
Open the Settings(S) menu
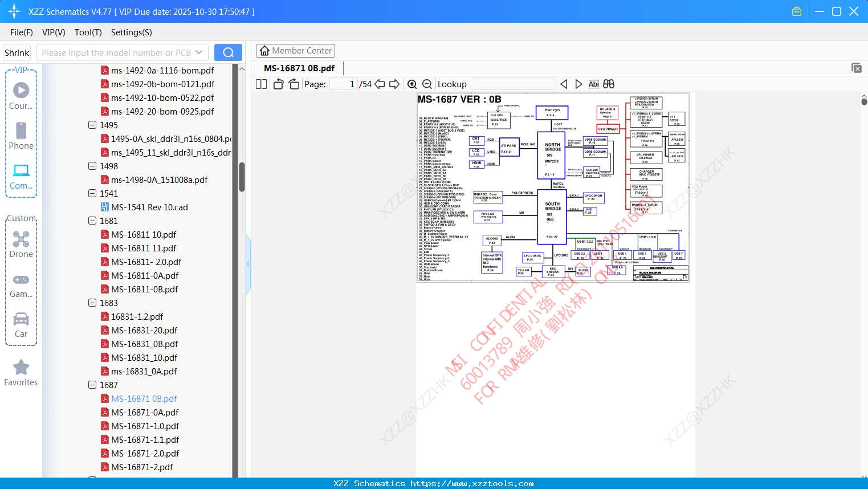click(x=132, y=32)
